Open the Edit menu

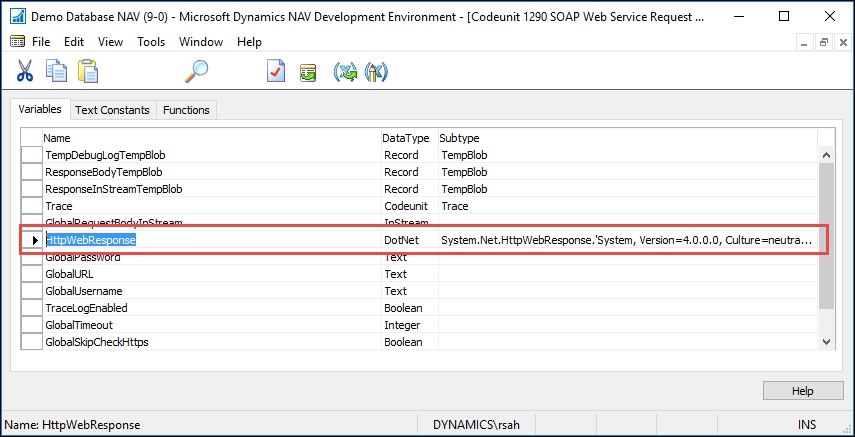(74, 41)
